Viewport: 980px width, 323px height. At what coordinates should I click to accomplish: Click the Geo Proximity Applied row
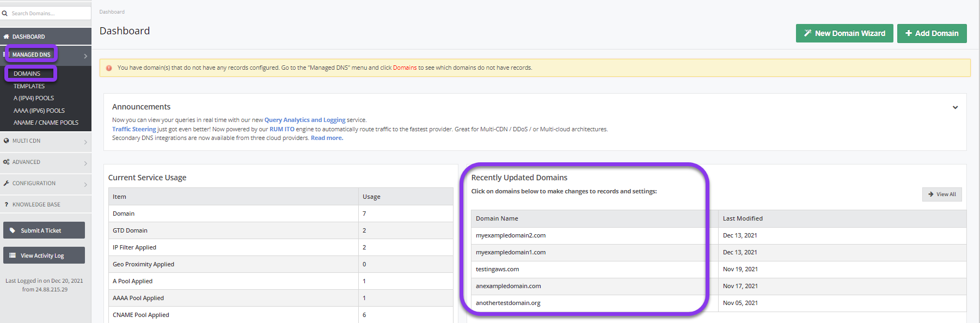(x=281, y=264)
